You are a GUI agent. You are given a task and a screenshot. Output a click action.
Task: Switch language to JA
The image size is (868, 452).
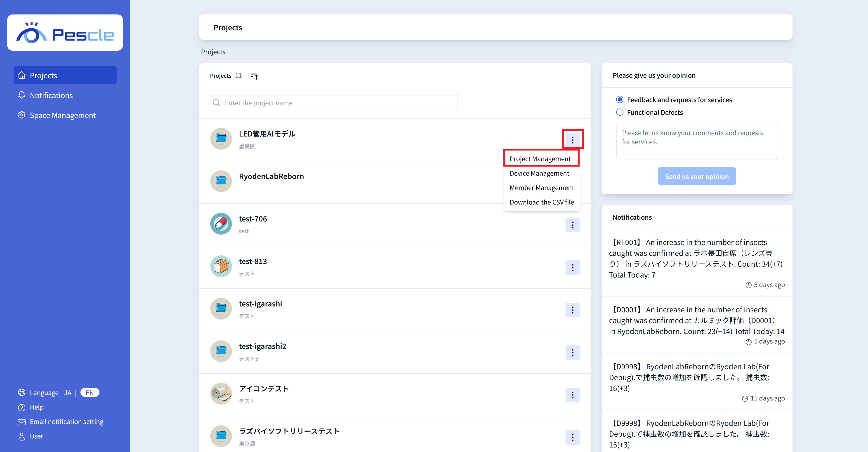68,393
